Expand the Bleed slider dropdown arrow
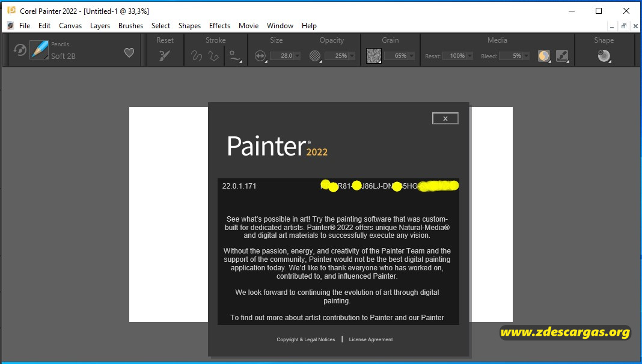Viewport: 642px width, 364px height. pos(527,56)
